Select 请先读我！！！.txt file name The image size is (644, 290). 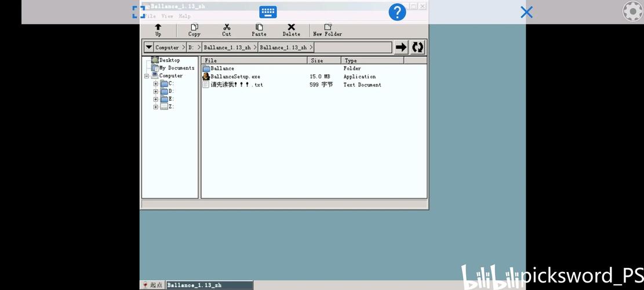[x=237, y=85]
